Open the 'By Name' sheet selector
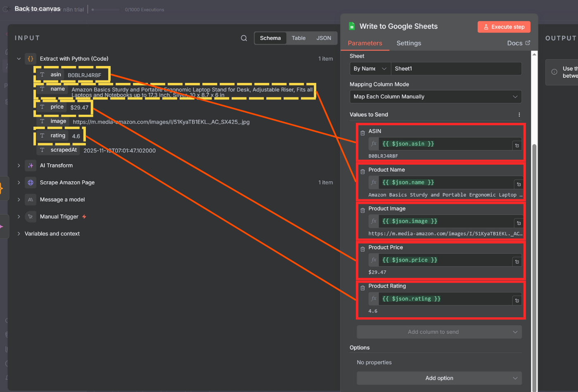The width and height of the screenshot is (578, 392). [370, 68]
